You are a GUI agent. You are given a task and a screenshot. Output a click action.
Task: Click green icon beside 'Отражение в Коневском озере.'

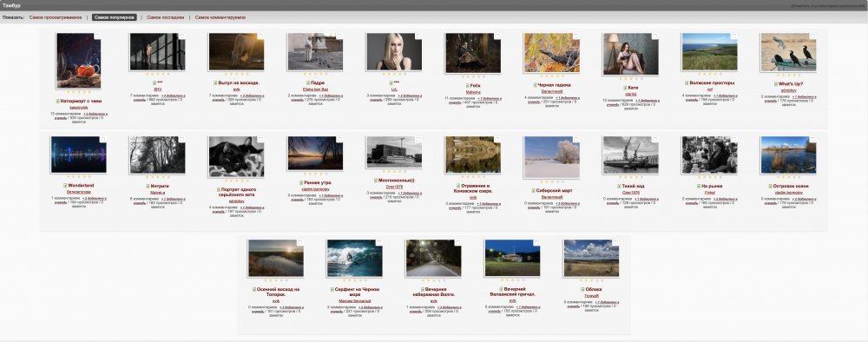point(459,186)
